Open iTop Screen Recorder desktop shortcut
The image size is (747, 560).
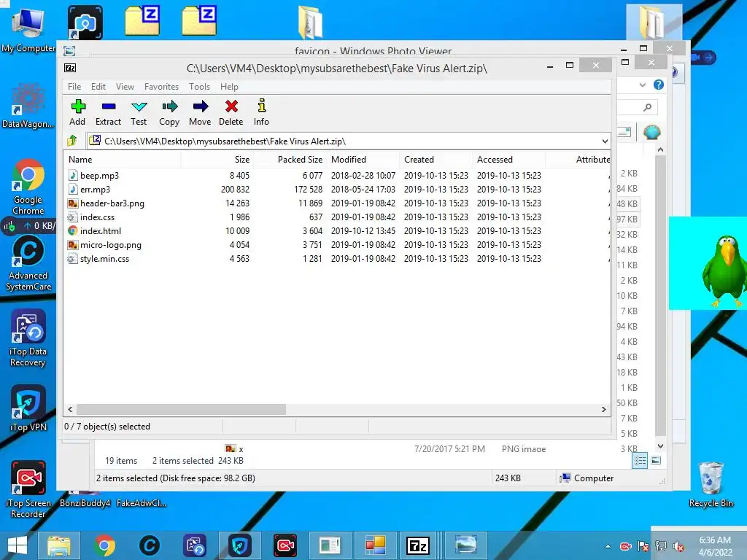click(28, 489)
